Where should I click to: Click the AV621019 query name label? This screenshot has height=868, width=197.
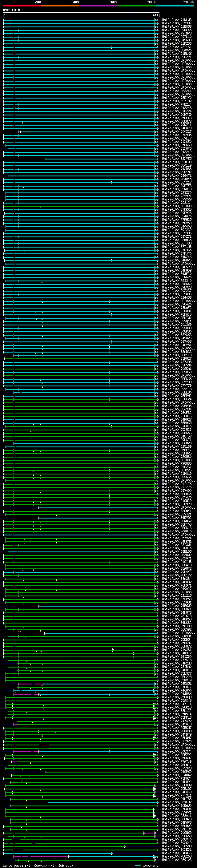click(x=11, y=10)
